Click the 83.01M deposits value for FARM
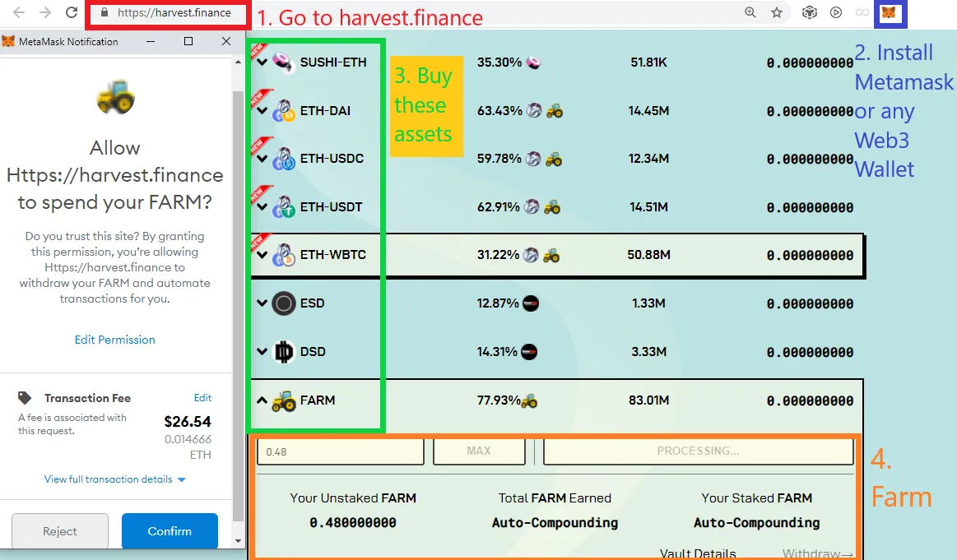 [x=648, y=400]
